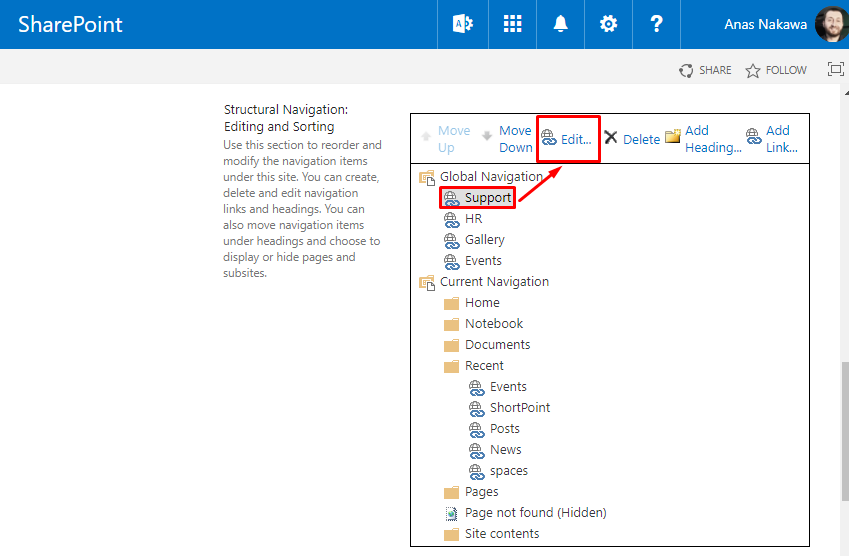This screenshot has width=849, height=556.
Task: Open the settings gear menu
Action: (x=608, y=24)
